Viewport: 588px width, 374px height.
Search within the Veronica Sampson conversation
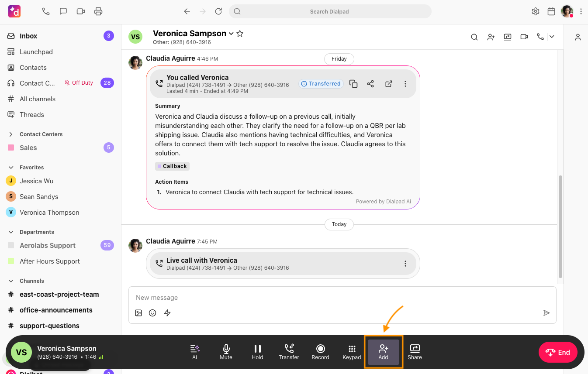pos(474,37)
